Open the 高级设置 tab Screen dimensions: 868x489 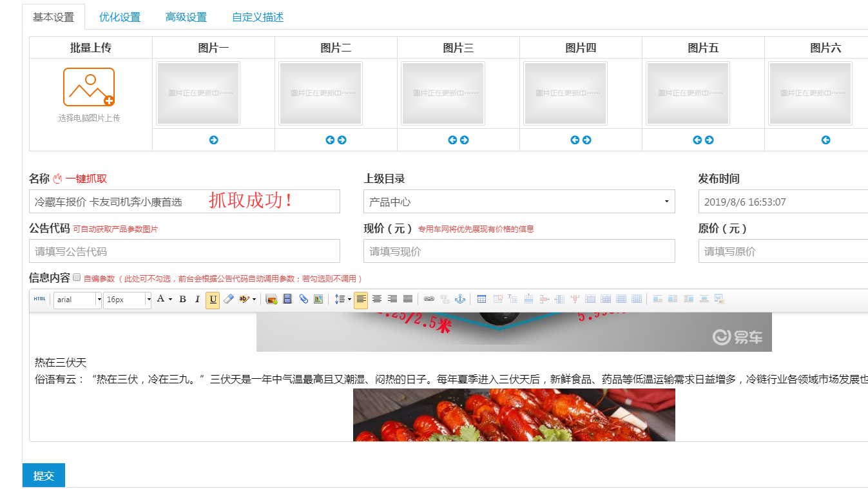tap(186, 17)
